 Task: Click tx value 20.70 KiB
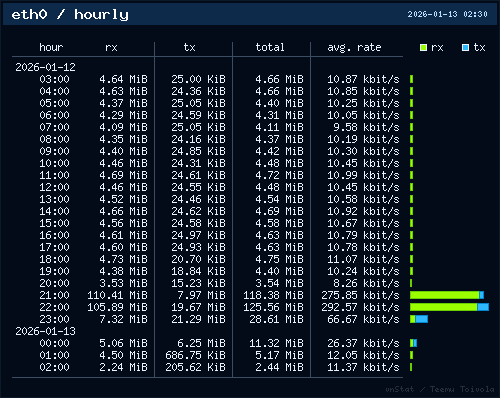(198, 259)
